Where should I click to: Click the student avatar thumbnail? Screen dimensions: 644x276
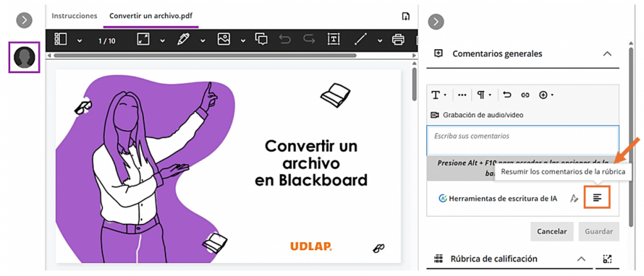click(25, 57)
